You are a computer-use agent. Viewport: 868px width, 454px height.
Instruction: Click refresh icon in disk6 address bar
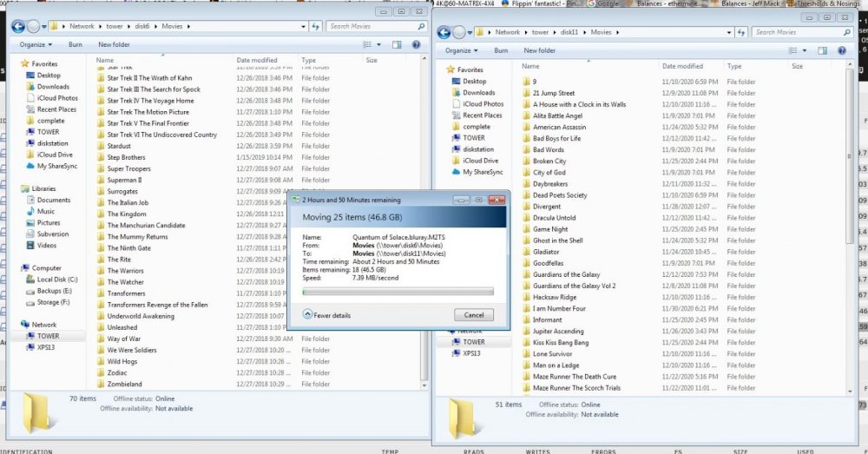[x=316, y=26]
